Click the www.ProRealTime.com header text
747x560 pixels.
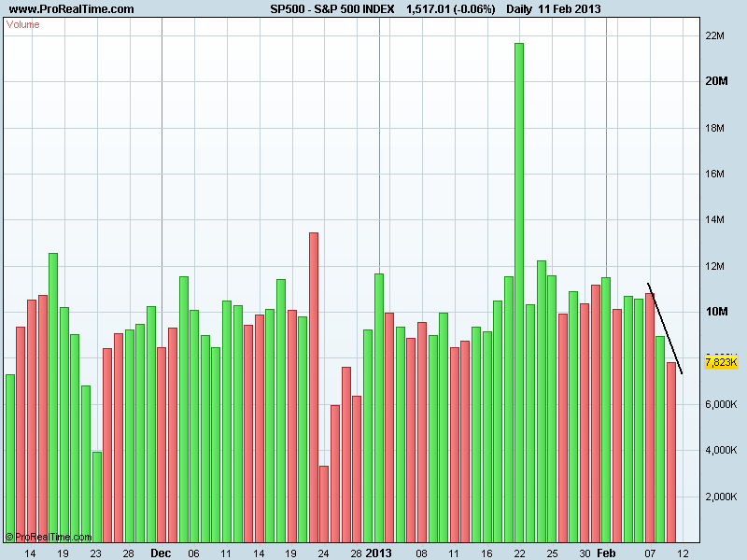click(x=71, y=9)
